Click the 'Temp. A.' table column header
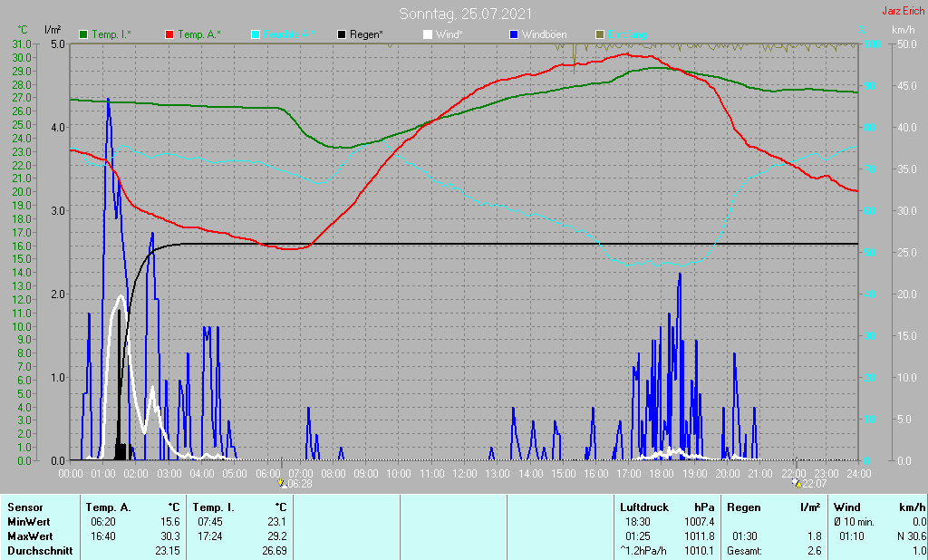 [x=108, y=507]
